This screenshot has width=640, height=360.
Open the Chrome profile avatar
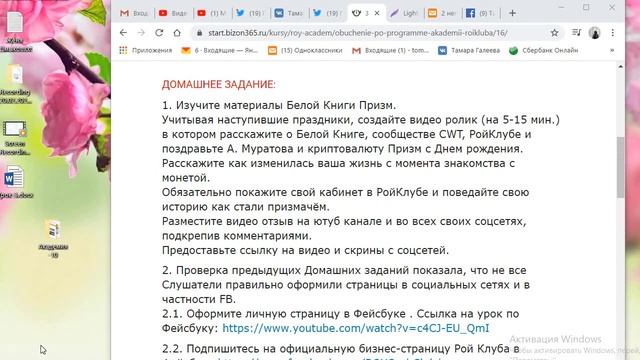[595, 33]
